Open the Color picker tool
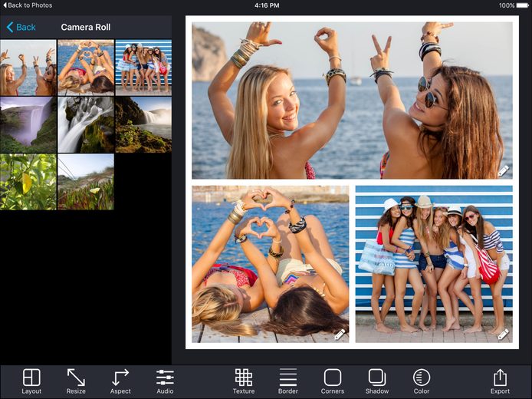 (x=422, y=381)
